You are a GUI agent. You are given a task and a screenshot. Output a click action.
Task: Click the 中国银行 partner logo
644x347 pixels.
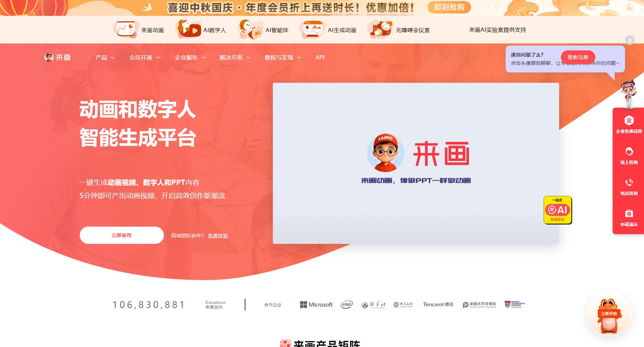[403, 305]
